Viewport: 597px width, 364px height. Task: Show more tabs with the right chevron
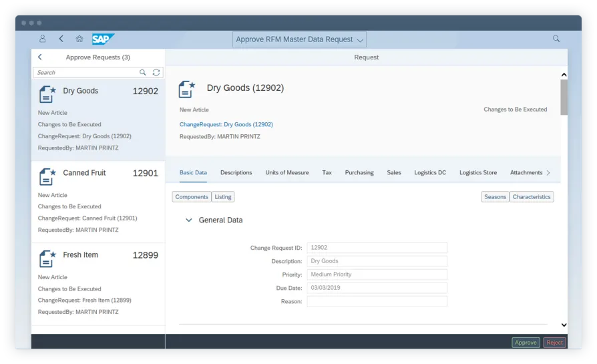point(548,173)
